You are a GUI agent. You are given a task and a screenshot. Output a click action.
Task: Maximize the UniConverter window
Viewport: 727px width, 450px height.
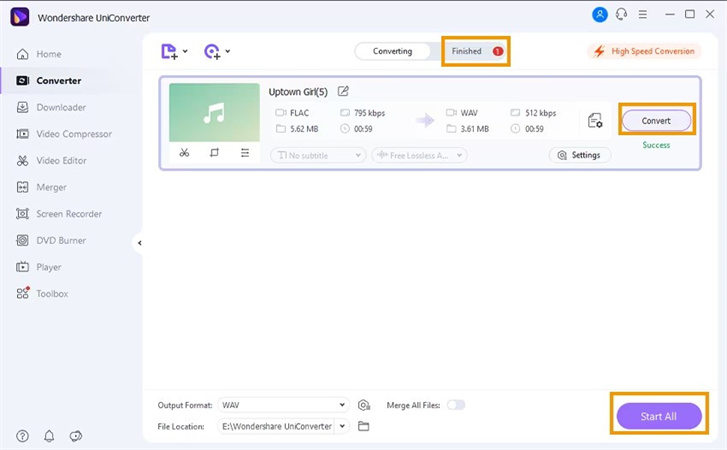(690, 14)
